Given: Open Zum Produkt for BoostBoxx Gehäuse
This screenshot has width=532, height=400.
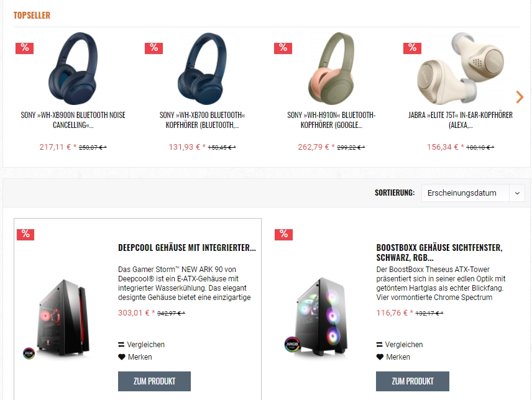Looking at the screenshot, I should (x=413, y=381).
